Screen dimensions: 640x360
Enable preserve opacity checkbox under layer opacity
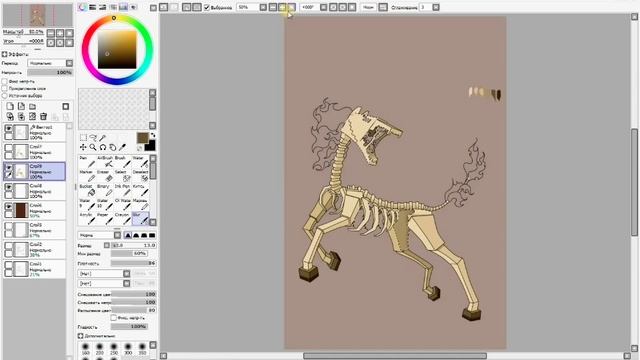5,81
